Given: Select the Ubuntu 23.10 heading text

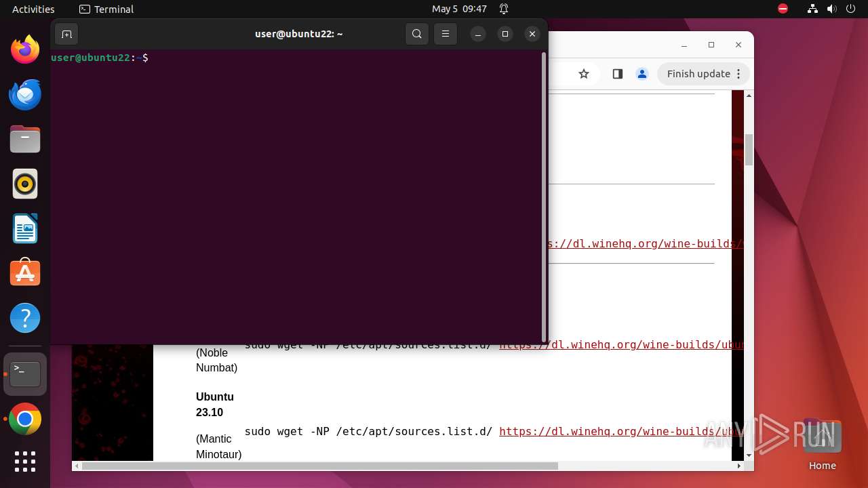Looking at the screenshot, I should [x=215, y=405].
